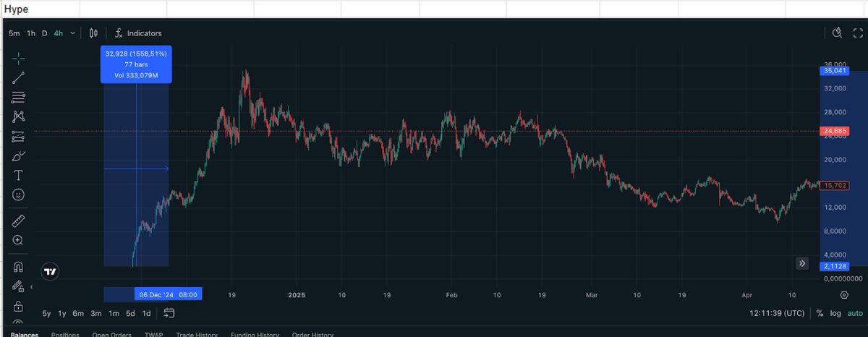Switch to 5m timeframe
The height and width of the screenshot is (337, 868).
14,33
